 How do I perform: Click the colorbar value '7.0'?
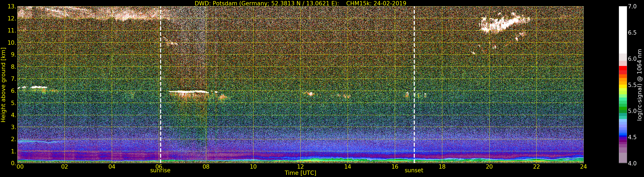(x=632, y=6)
